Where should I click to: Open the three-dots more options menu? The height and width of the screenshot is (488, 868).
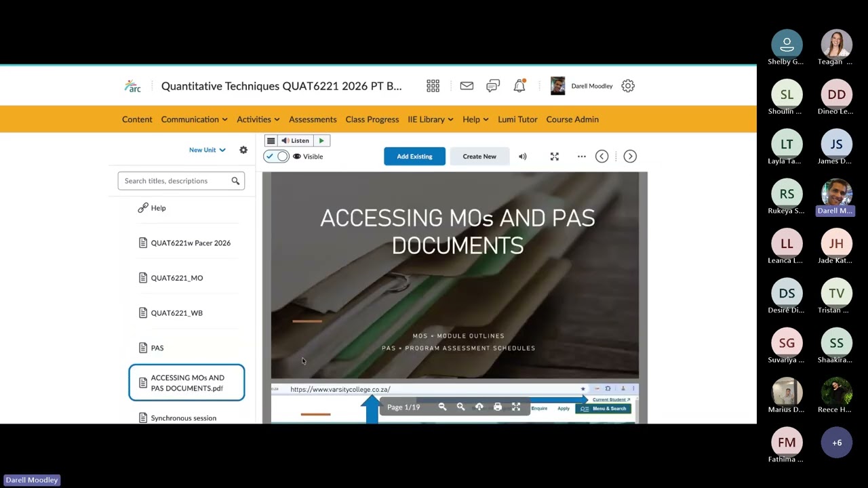[x=581, y=157]
